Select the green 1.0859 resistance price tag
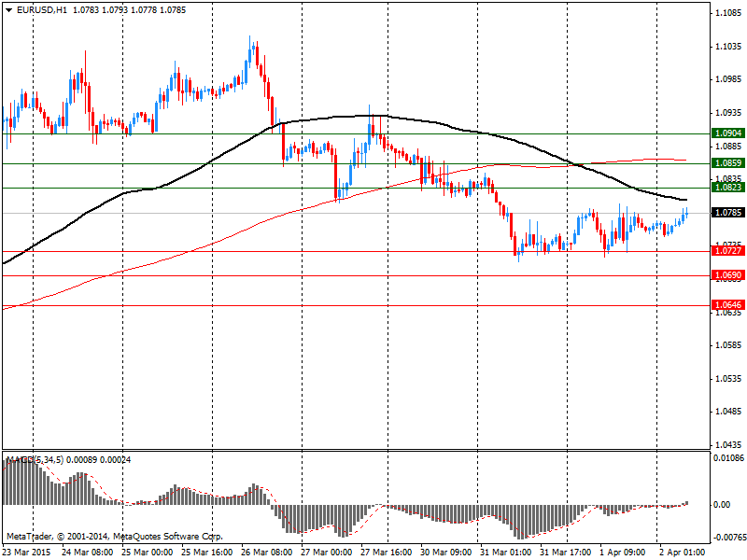Screen dimensions: 747x560 point(728,162)
